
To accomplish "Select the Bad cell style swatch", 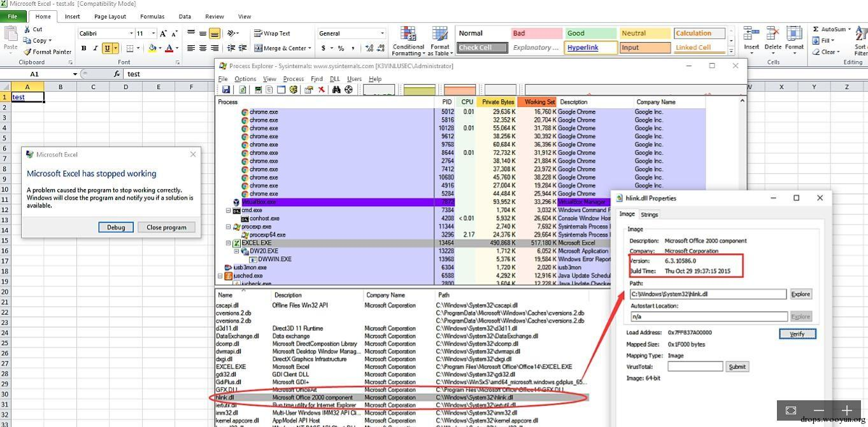I will pos(536,33).
